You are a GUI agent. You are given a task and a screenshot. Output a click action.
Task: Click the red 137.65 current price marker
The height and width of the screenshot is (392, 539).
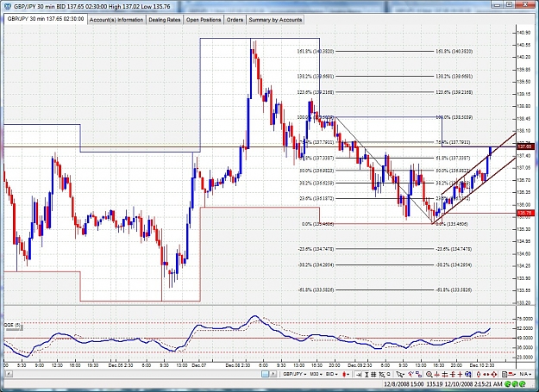[524, 147]
